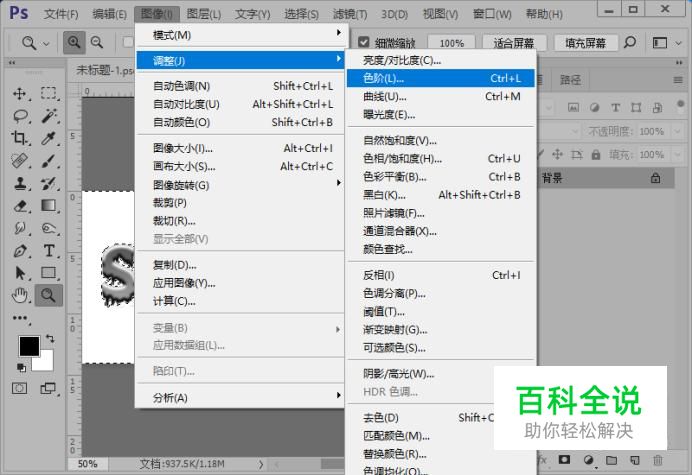The width and height of the screenshot is (692, 475).
Task: Delete layer trash icon
Action: click(x=658, y=460)
